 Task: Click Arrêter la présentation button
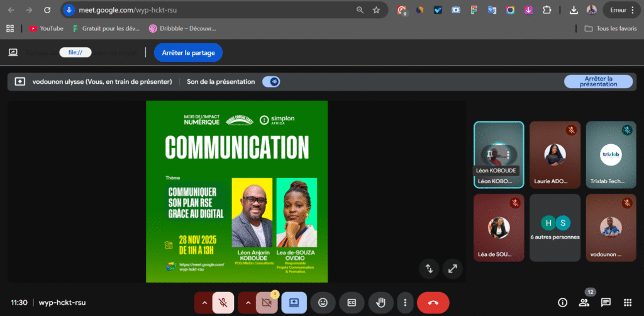click(x=599, y=81)
